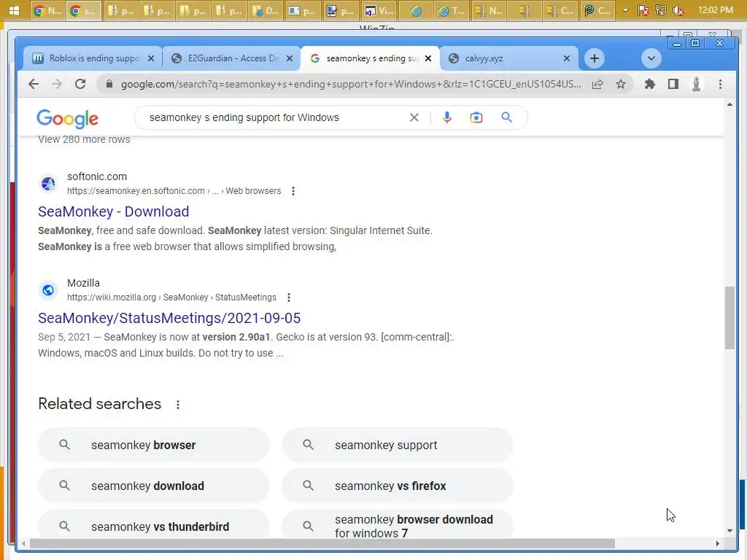Screen dimensions: 747x560
Task: Open the tab search dropdown chevron
Action: tap(651, 58)
